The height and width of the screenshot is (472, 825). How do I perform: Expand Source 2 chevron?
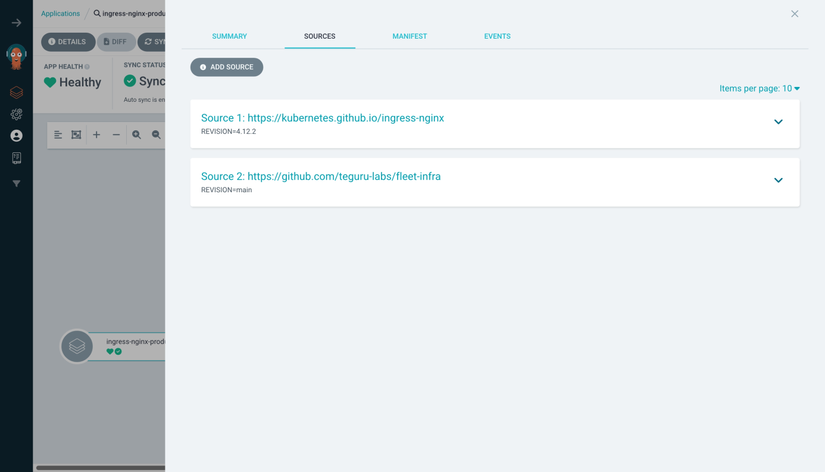(778, 180)
